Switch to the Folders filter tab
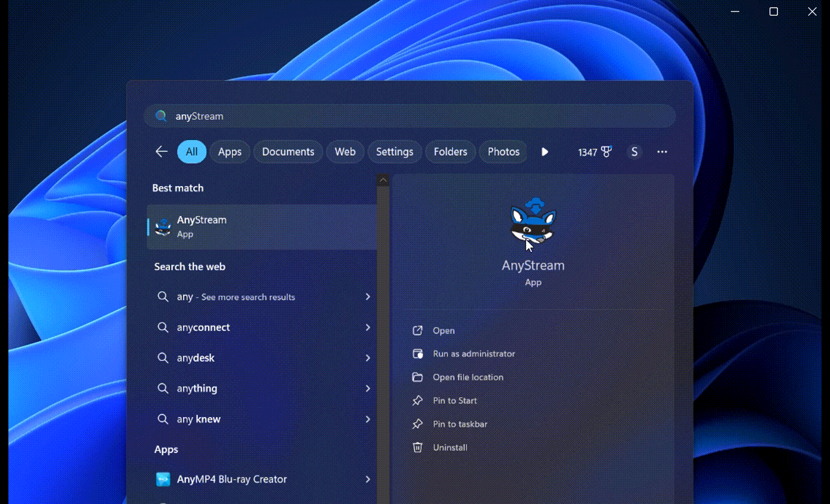 tap(450, 152)
